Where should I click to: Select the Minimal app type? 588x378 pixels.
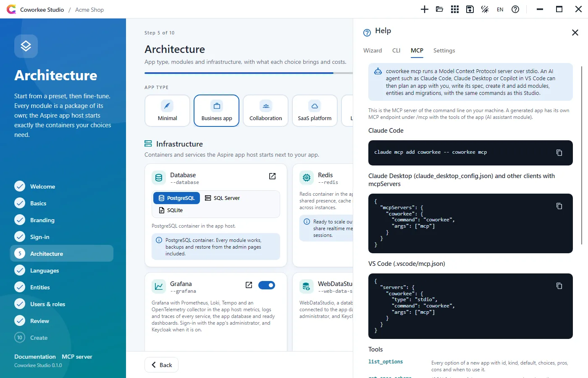coord(168,110)
